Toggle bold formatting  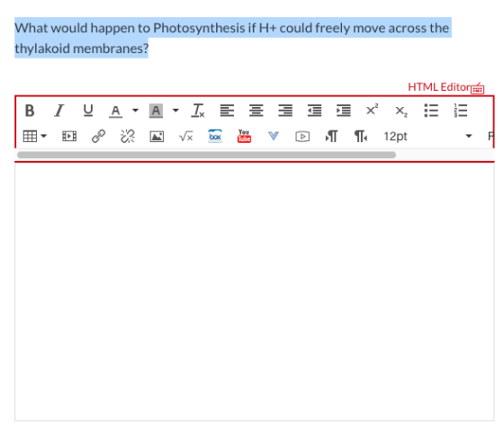(x=30, y=111)
